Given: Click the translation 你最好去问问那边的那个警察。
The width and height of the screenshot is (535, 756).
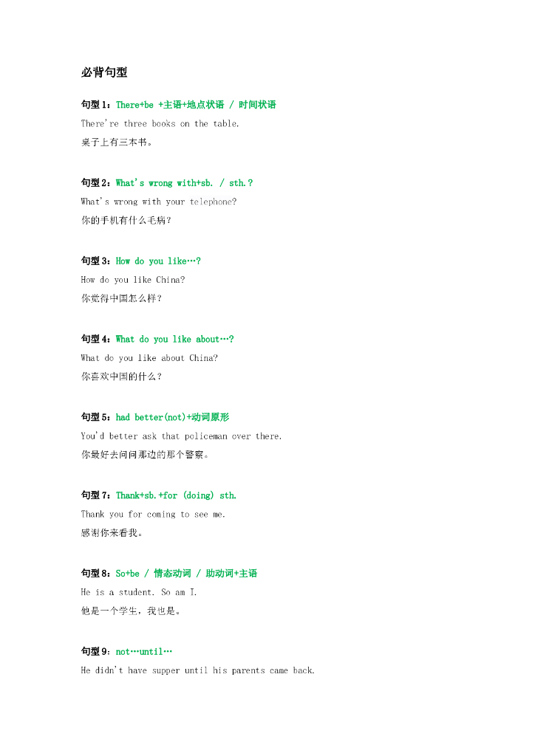Looking at the screenshot, I should (146, 455).
